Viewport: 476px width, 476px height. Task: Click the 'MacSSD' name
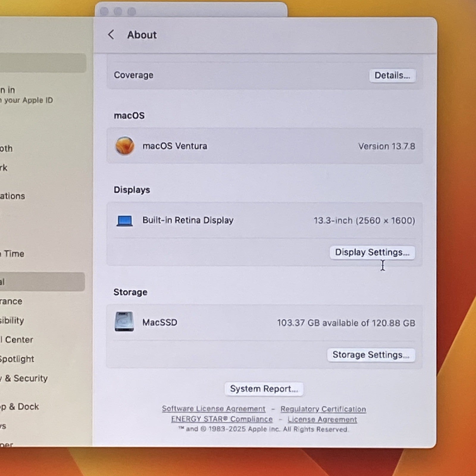click(x=160, y=322)
